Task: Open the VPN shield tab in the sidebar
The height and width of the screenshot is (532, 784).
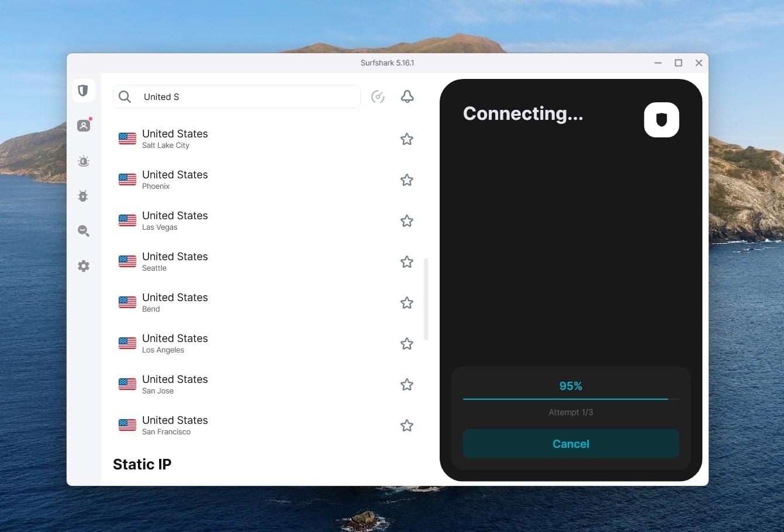Action: point(83,91)
